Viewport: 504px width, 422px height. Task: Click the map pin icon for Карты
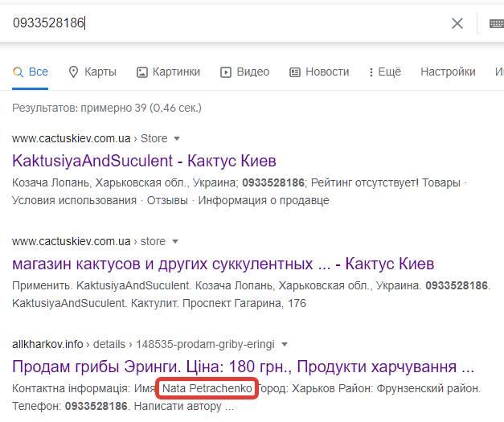pos(74,72)
